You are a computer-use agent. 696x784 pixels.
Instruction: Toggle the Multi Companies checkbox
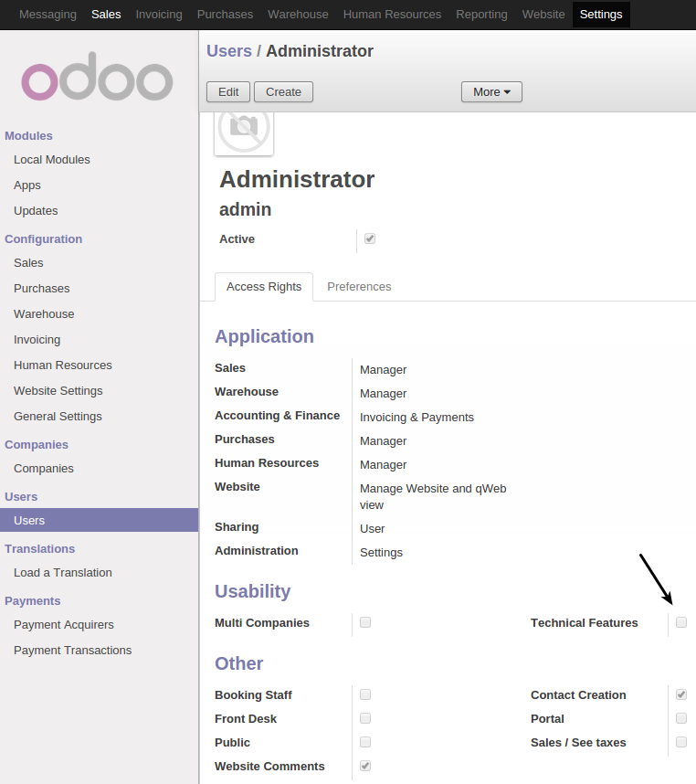(365, 622)
